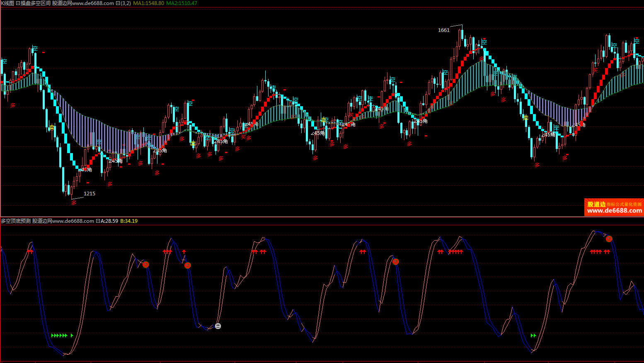This screenshot has height=363, width=644.
Task: Click the single isolated red up arrow
Action: 184,251
